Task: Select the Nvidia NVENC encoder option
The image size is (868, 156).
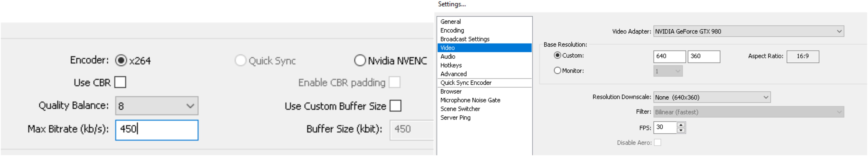Action: tap(360, 60)
